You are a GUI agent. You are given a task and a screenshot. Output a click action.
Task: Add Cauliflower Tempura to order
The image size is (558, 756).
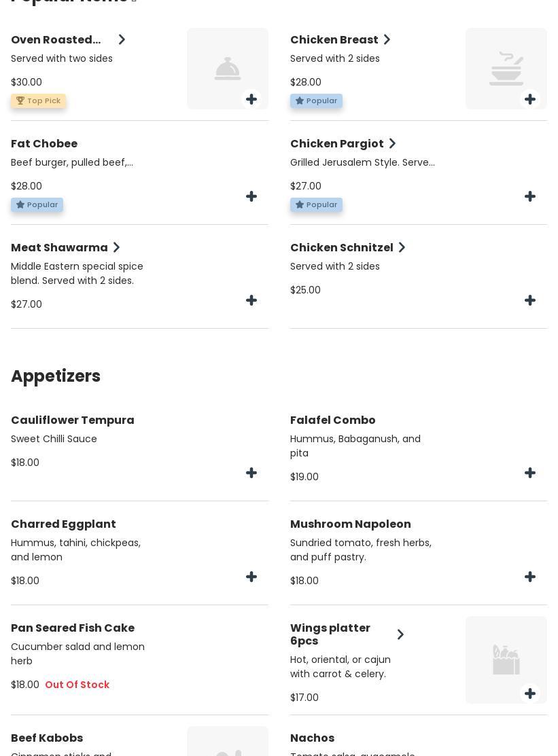pos(251,473)
